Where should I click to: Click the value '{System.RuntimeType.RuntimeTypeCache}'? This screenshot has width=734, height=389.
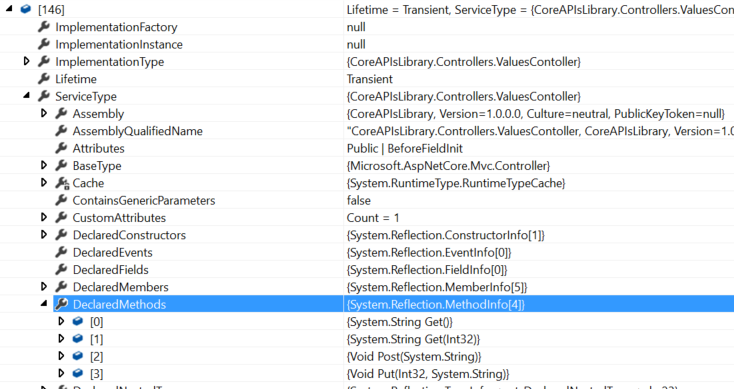coord(456,183)
